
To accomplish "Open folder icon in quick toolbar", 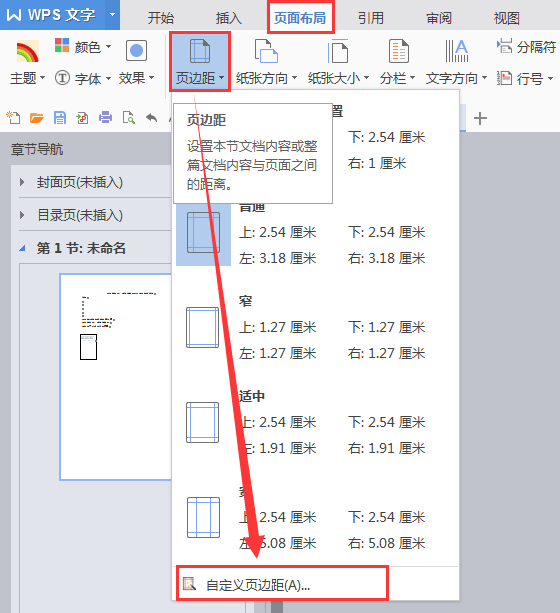I will pyautogui.click(x=36, y=117).
